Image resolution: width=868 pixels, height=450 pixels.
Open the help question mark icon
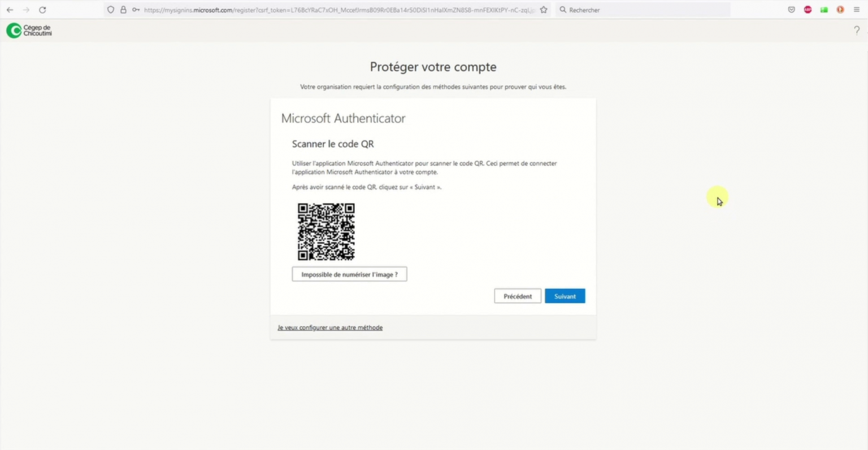857,30
